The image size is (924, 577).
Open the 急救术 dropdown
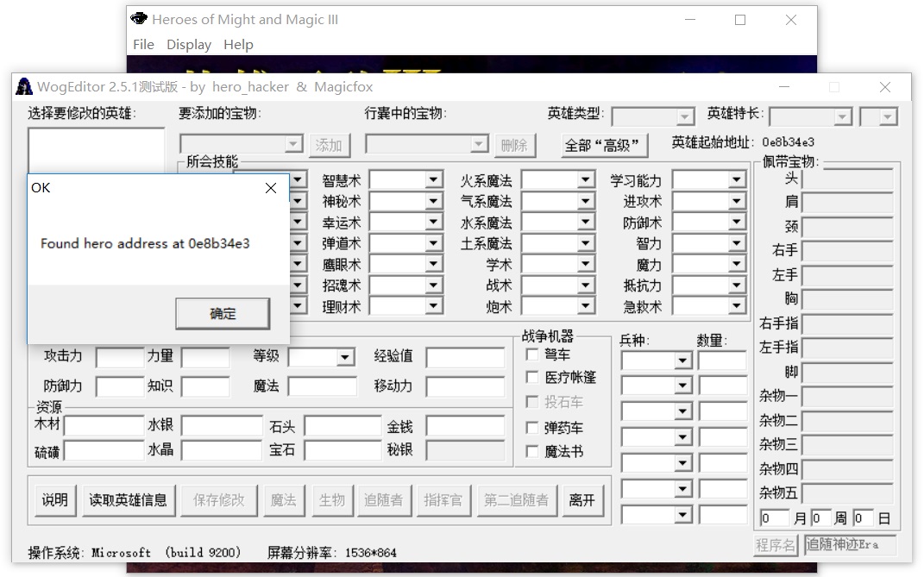(737, 306)
